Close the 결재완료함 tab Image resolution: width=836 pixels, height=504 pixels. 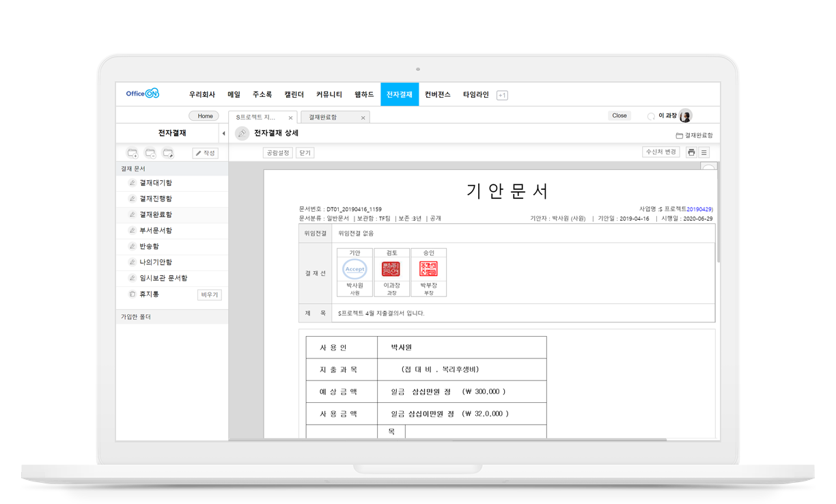(363, 117)
